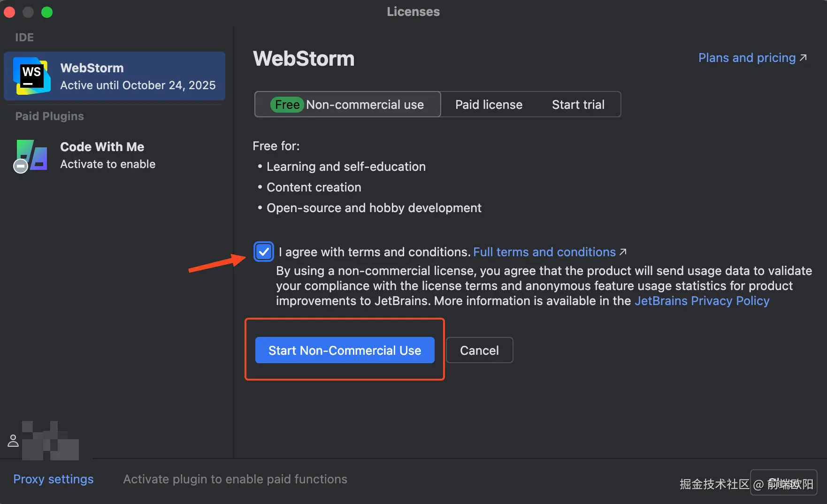827x504 pixels.
Task: Click the external arrow after Full terms
Action: (623, 252)
